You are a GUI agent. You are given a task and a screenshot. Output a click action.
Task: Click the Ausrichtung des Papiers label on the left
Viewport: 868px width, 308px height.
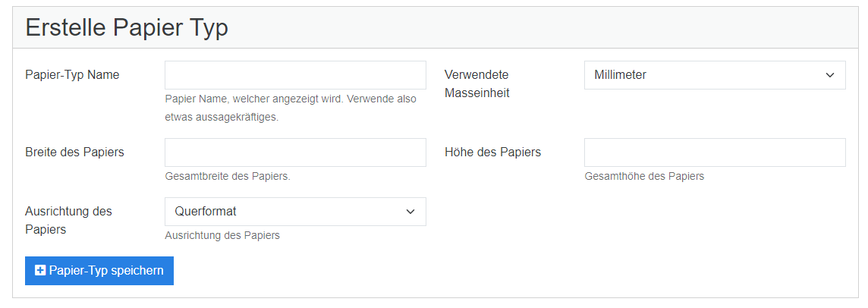68,220
